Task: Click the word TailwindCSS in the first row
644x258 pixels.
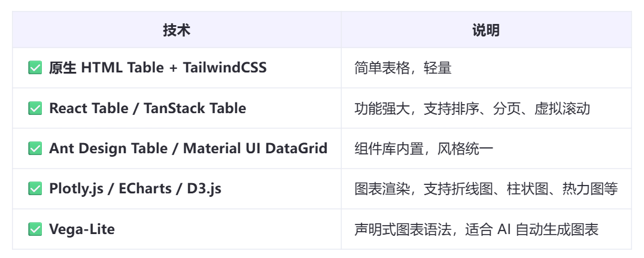Action: [x=224, y=68]
